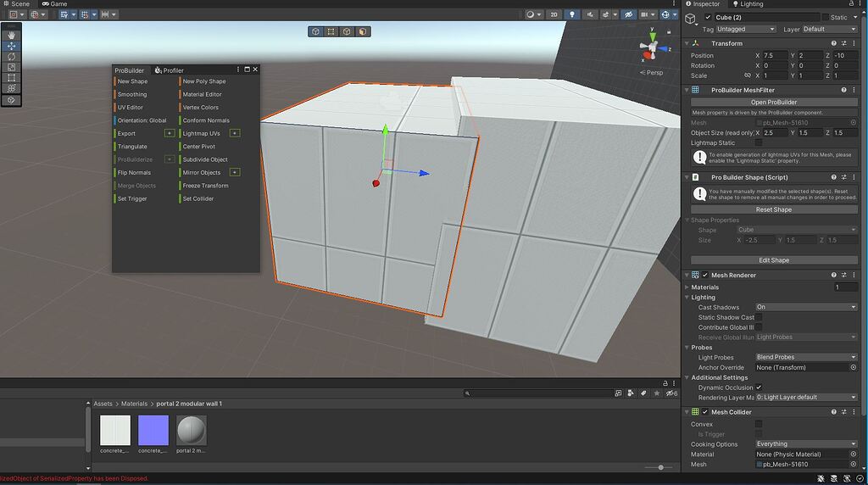The width and height of the screenshot is (868, 485).
Task: Enable the Convex checkbox
Action: pyautogui.click(x=759, y=424)
